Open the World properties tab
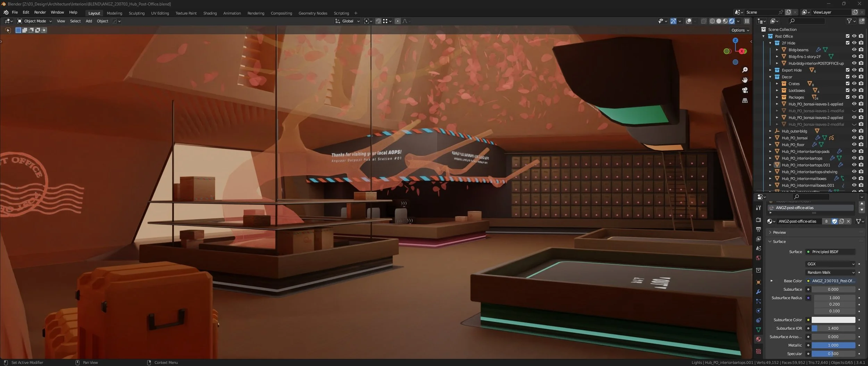Screen dimensions: 868x366 [x=758, y=258]
